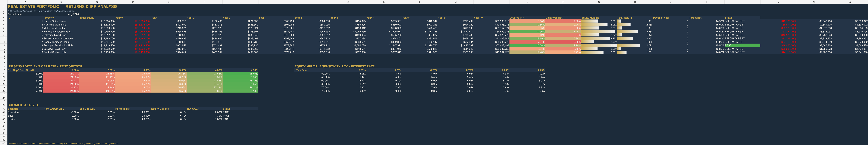Click the IRR Sensitivity section title
The height and width of the screenshot is (145, 868).
(x=45, y=66)
